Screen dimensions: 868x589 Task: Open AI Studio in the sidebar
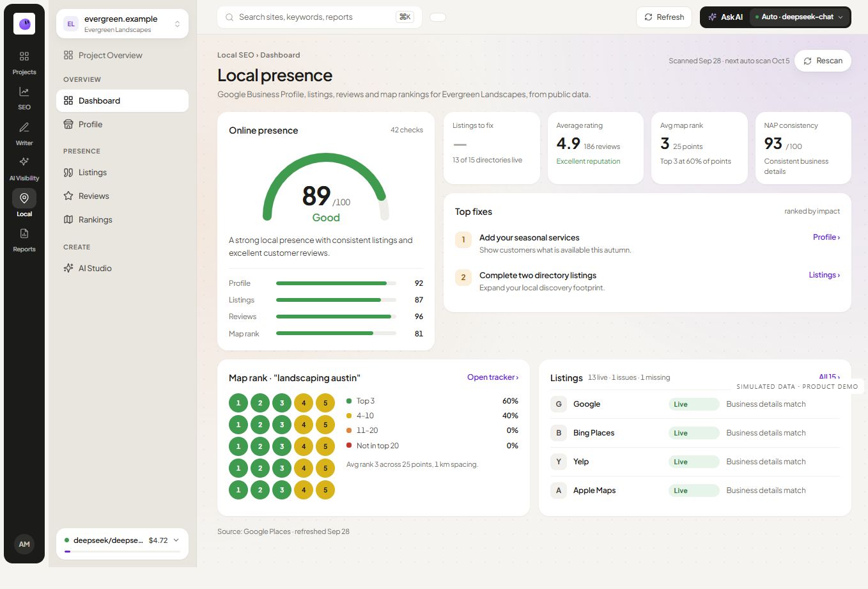point(122,268)
